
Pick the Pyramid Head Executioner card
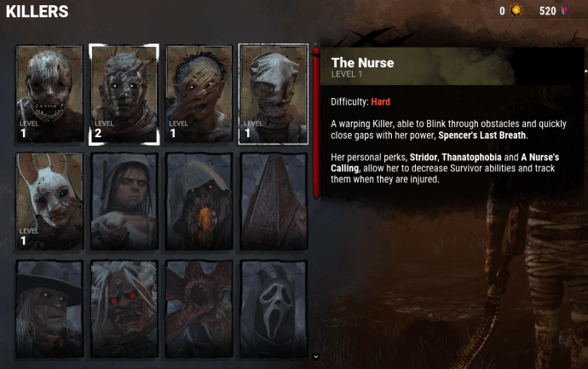tap(274, 201)
